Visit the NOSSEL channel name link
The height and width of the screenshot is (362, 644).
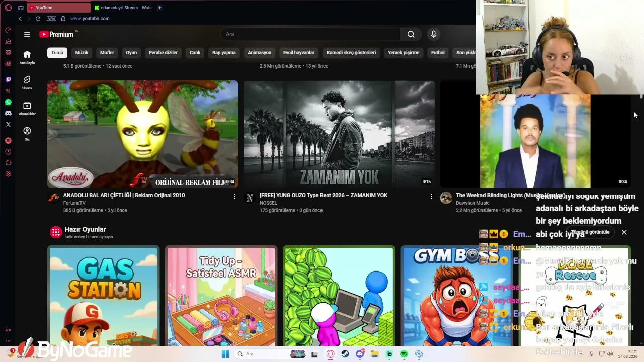click(268, 203)
